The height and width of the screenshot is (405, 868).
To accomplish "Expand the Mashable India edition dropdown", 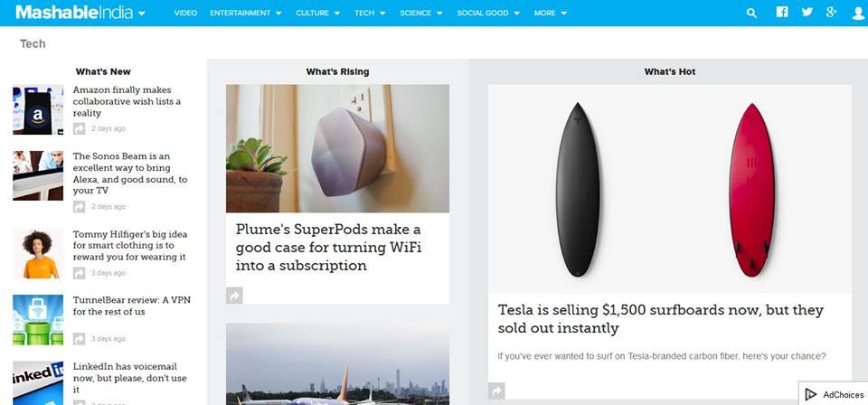I will pos(142,14).
